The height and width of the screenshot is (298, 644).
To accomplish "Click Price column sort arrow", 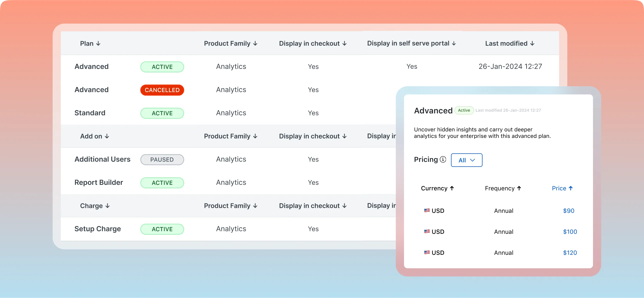I will 570,188.
